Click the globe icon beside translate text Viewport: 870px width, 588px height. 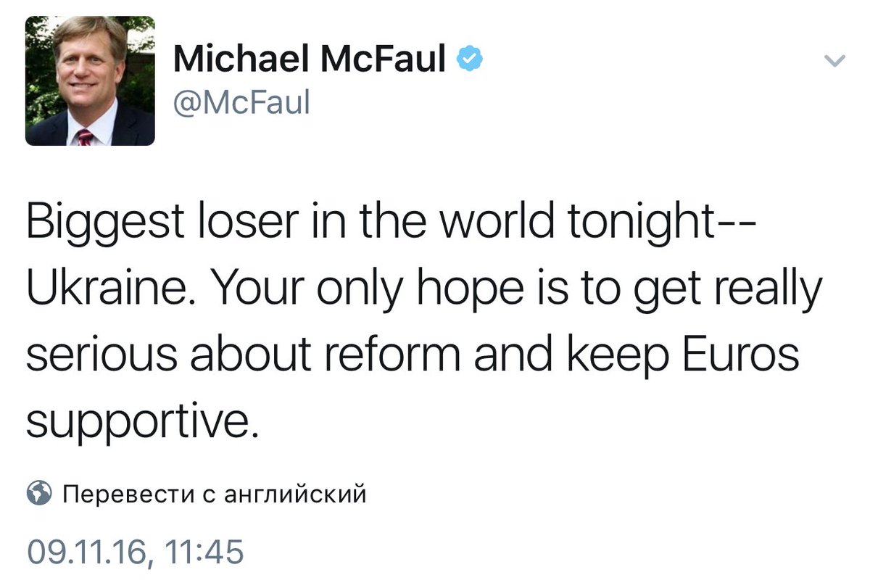[x=39, y=494]
